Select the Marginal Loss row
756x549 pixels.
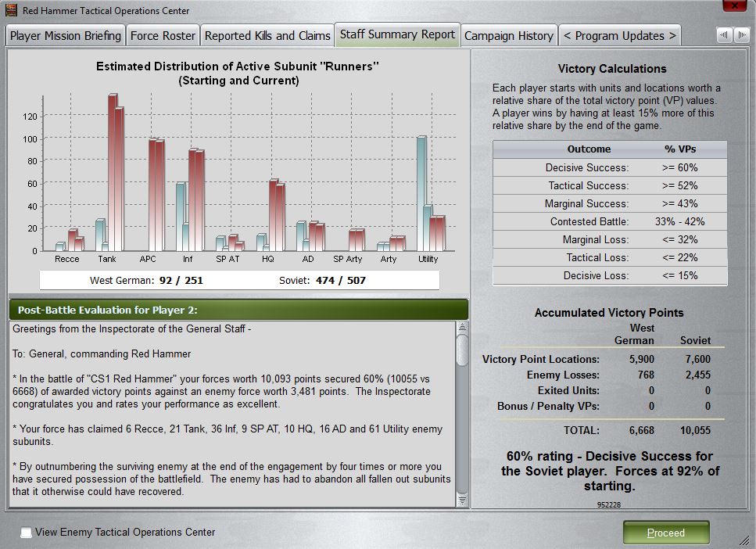pos(610,239)
